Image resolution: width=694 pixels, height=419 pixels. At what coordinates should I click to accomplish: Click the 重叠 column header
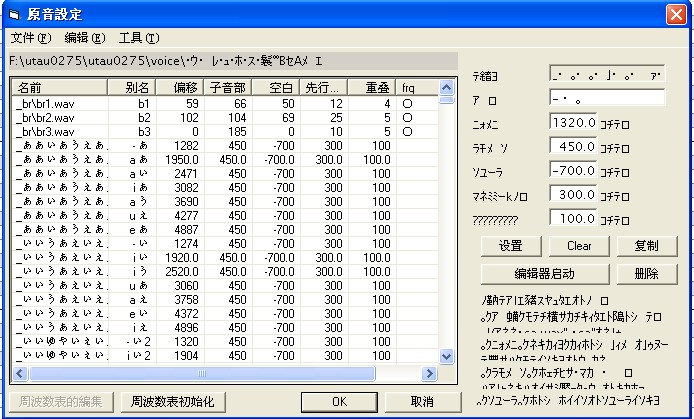(x=372, y=88)
